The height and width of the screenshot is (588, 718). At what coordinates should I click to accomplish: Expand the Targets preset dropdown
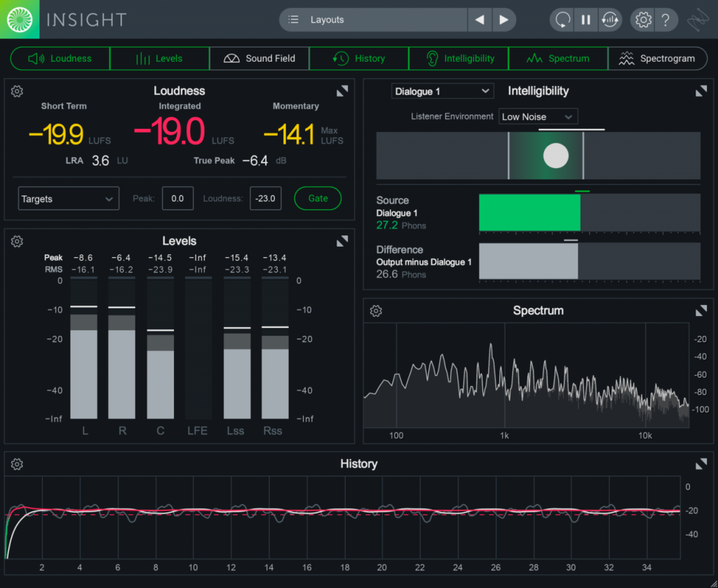point(68,198)
